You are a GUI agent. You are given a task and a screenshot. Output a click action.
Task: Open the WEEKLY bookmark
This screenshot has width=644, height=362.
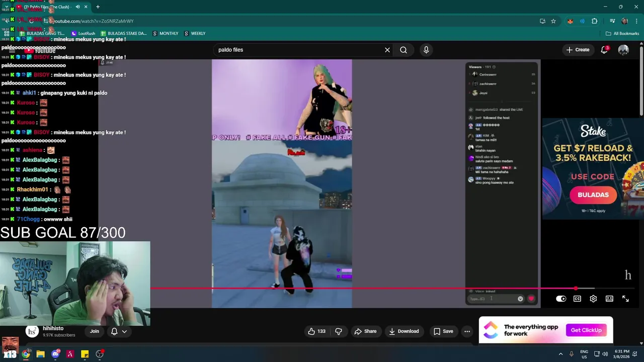click(195, 34)
